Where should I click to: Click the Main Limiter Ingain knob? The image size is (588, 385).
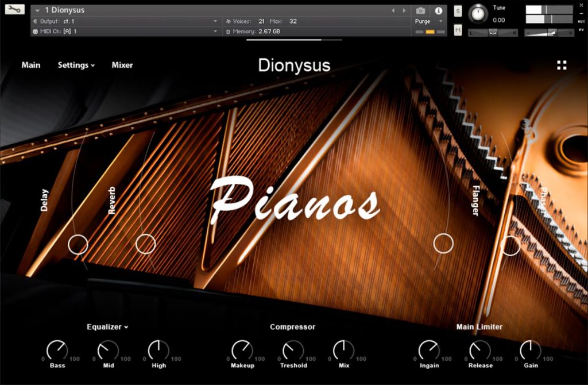pyautogui.click(x=429, y=351)
